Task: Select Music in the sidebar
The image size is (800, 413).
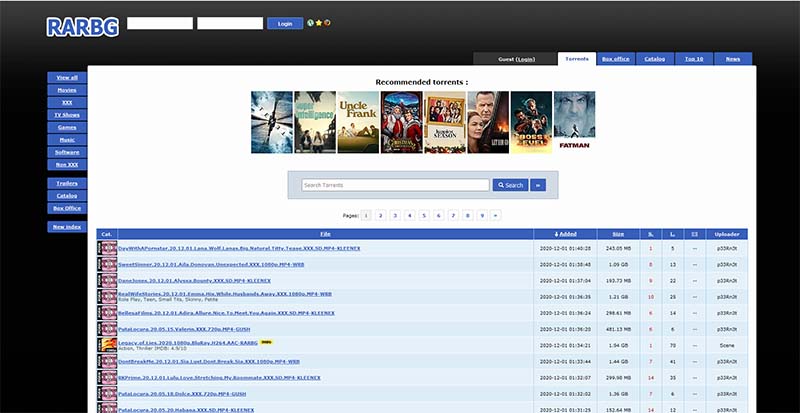Action: point(67,139)
